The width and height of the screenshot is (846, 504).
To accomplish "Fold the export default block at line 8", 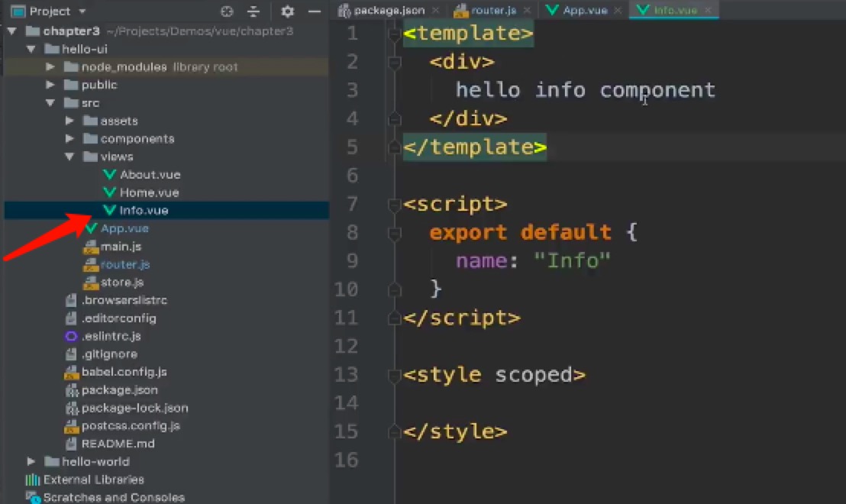I will (x=395, y=233).
